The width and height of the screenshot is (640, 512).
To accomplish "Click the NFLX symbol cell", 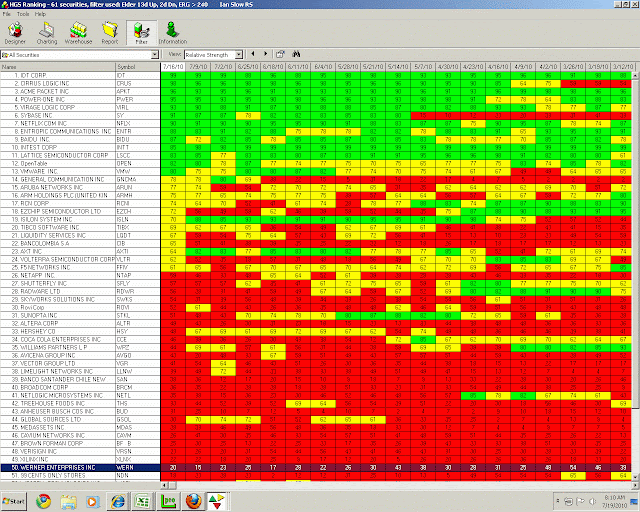I will click(x=138, y=123).
